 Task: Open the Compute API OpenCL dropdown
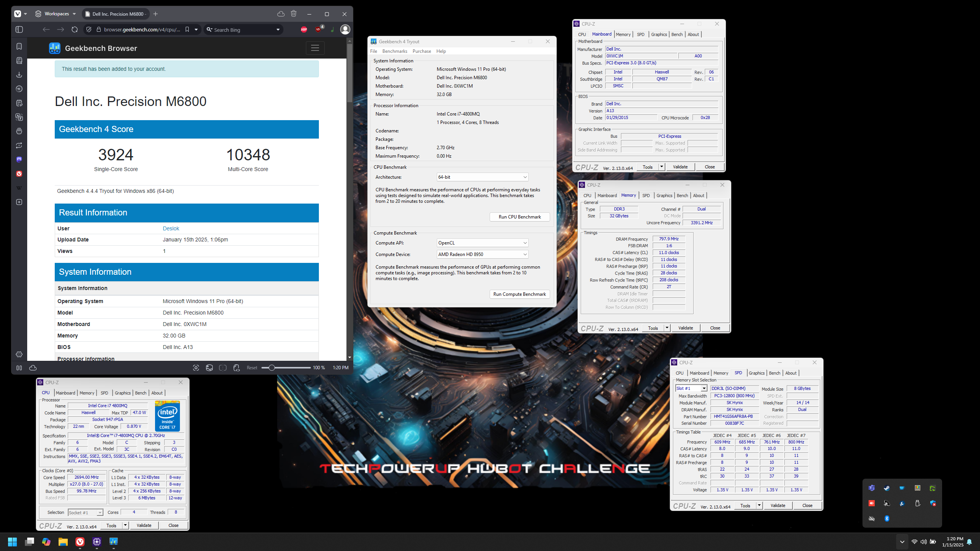[x=482, y=243]
